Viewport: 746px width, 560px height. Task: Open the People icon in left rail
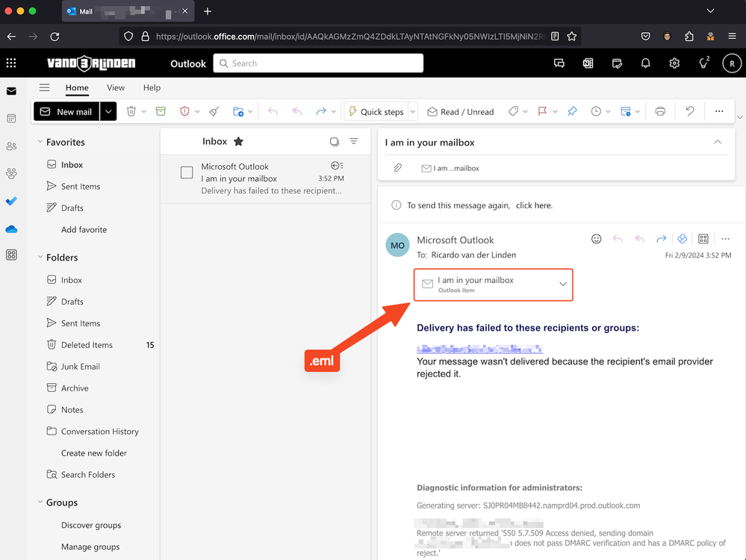click(11, 146)
